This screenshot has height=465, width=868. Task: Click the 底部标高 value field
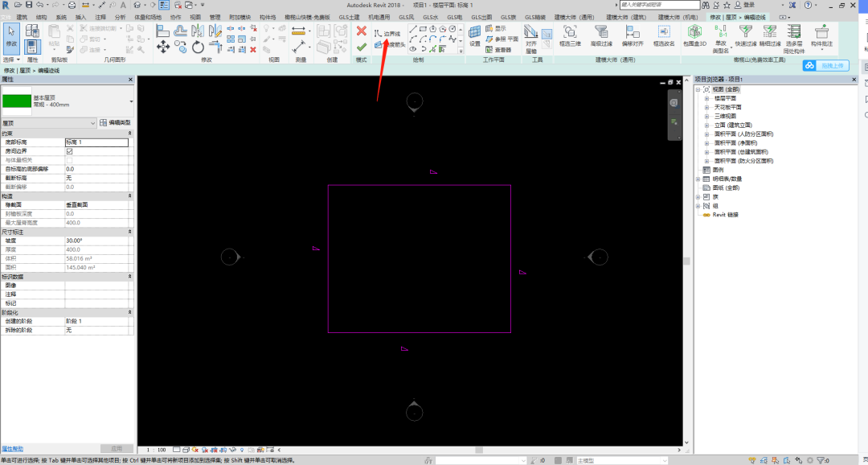click(97, 142)
